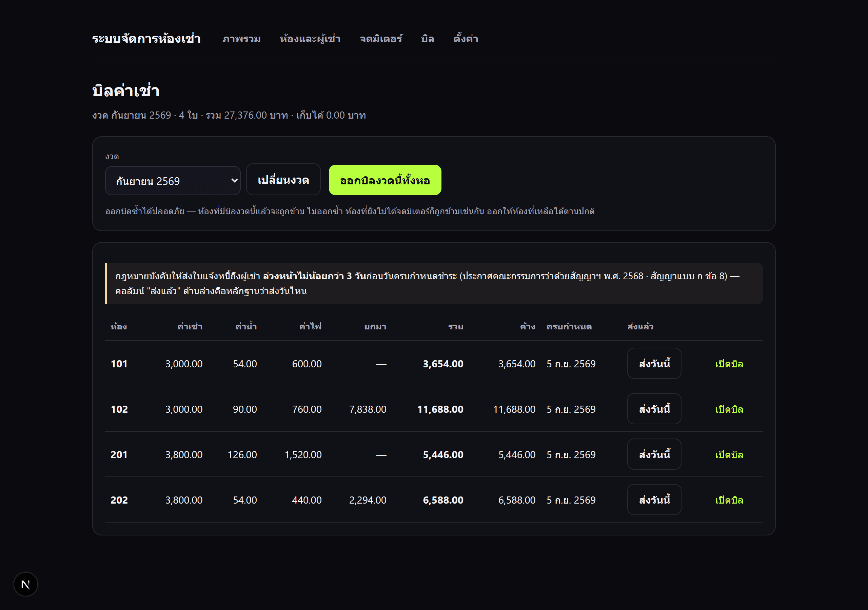Screen dimensions: 868x610
Task: Click the ค่าเช่า column header
Action: [x=190, y=326]
